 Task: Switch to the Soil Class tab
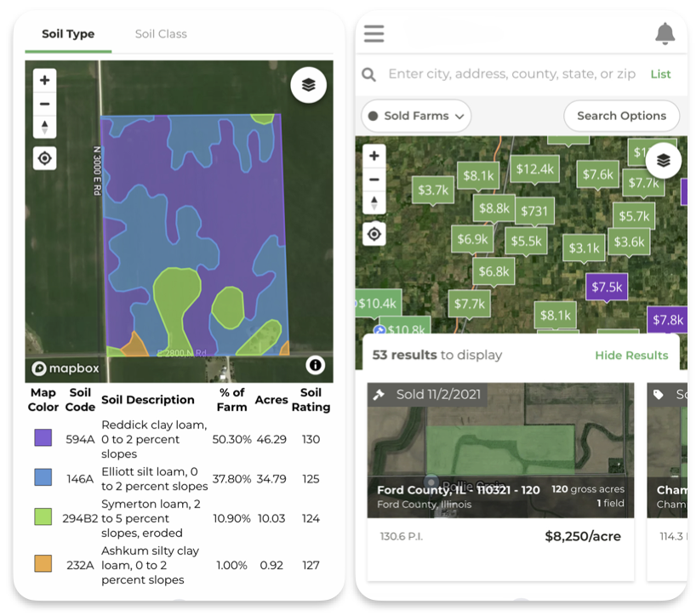click(160, 34)
